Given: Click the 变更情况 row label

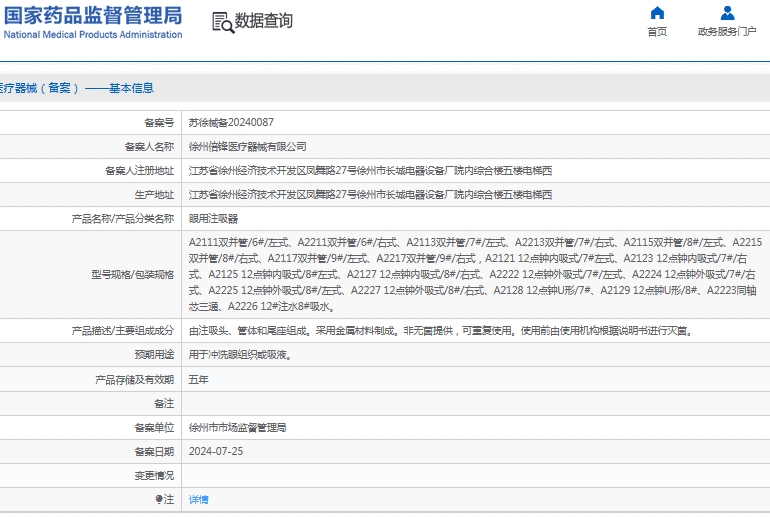Looking at the screenshot, I should (x=154, y=475).
